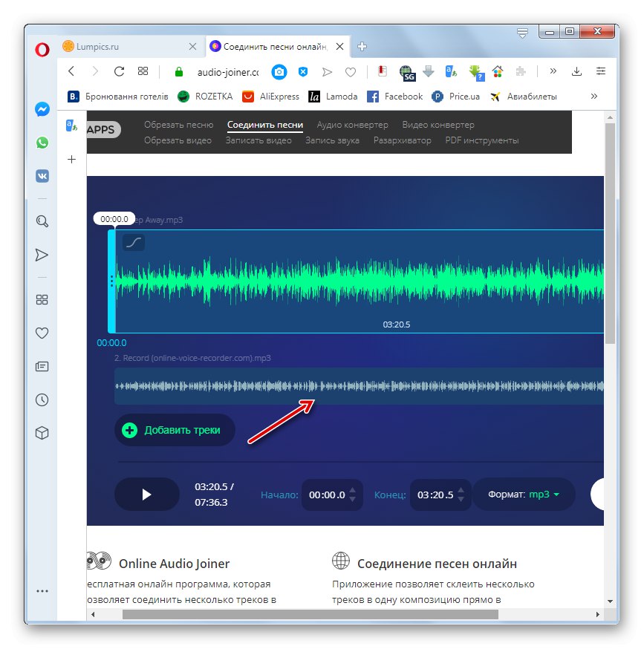Open the Downloads toolbar icon
Viewport: 644px width, 649px height.
click(x=576, y=71)
